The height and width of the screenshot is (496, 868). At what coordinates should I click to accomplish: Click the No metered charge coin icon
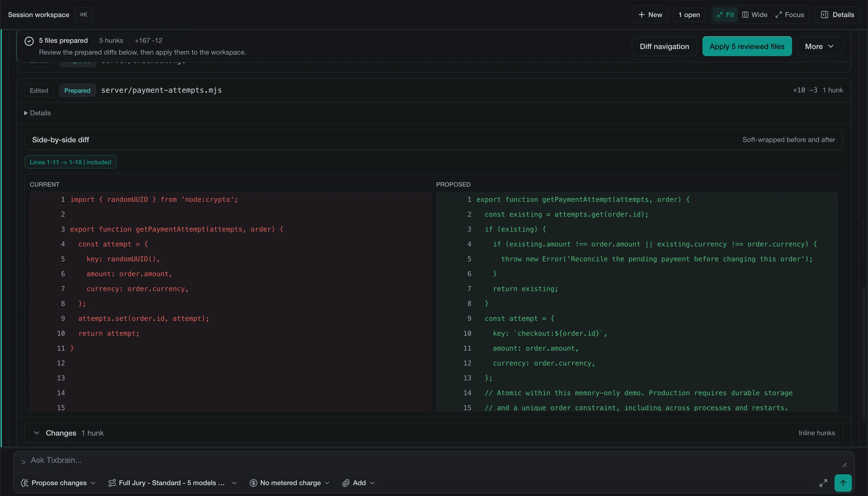point(253,483)
